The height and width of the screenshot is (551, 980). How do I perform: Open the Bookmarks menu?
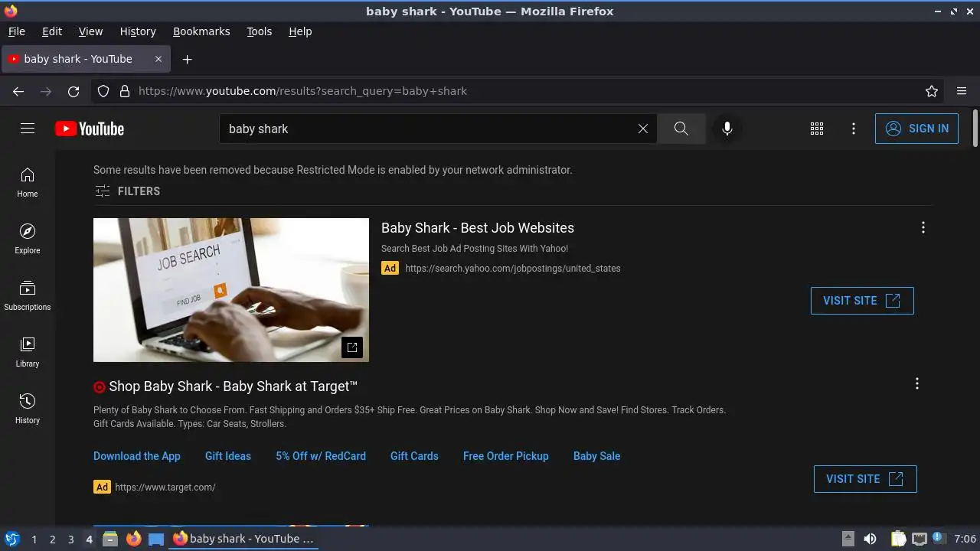pos(201,31)
